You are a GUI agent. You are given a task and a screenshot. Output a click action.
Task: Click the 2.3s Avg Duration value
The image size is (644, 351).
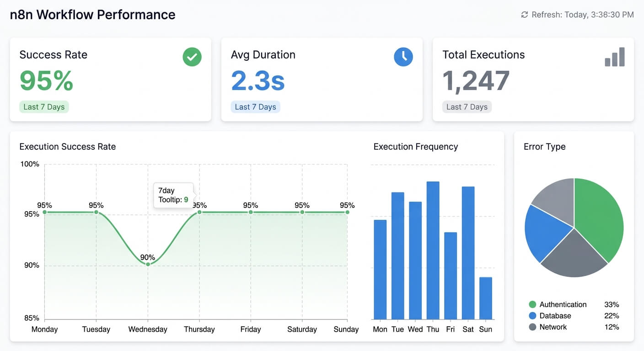tap(258, 81)
